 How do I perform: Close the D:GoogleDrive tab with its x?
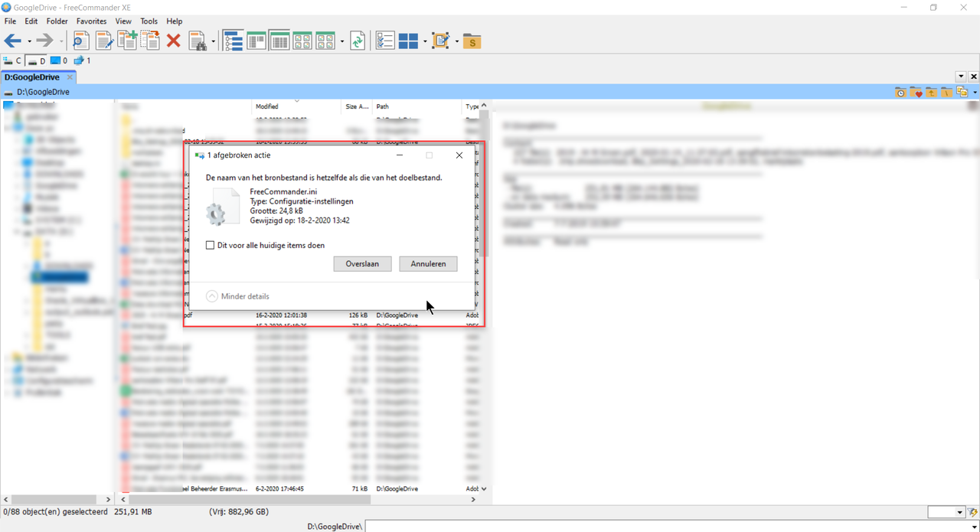(x=70, y=77)
